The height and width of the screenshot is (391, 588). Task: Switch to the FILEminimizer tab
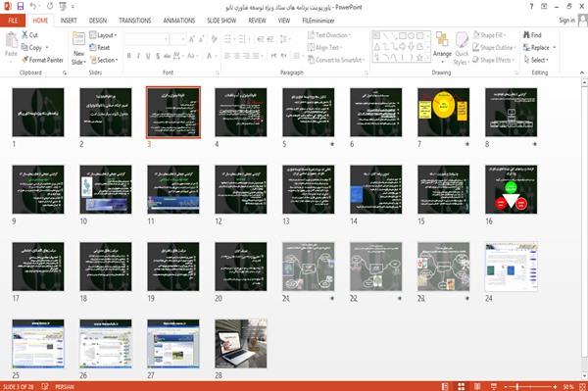pos(318,21)
